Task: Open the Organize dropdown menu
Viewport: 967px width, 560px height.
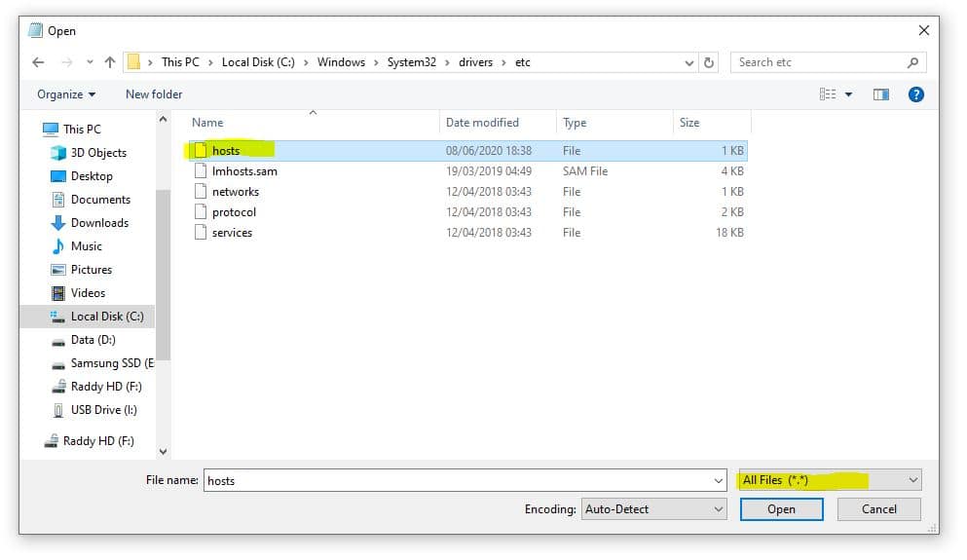Action: [66, 94]
